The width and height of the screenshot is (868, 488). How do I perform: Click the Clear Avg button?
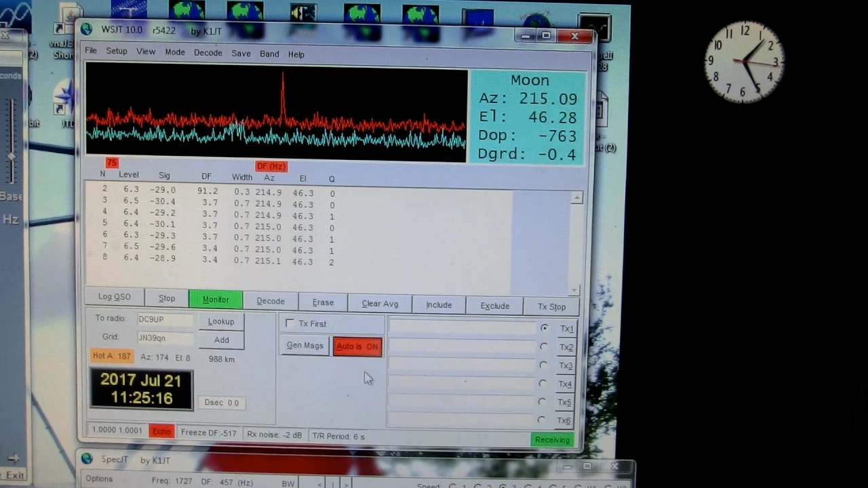tap(380, 304)
